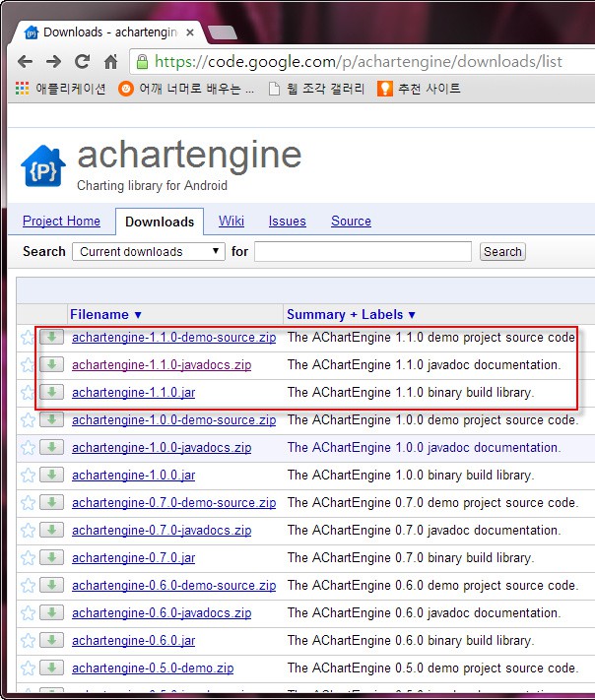
Task: Click the browser forward arrow
Action: (53, 61)
